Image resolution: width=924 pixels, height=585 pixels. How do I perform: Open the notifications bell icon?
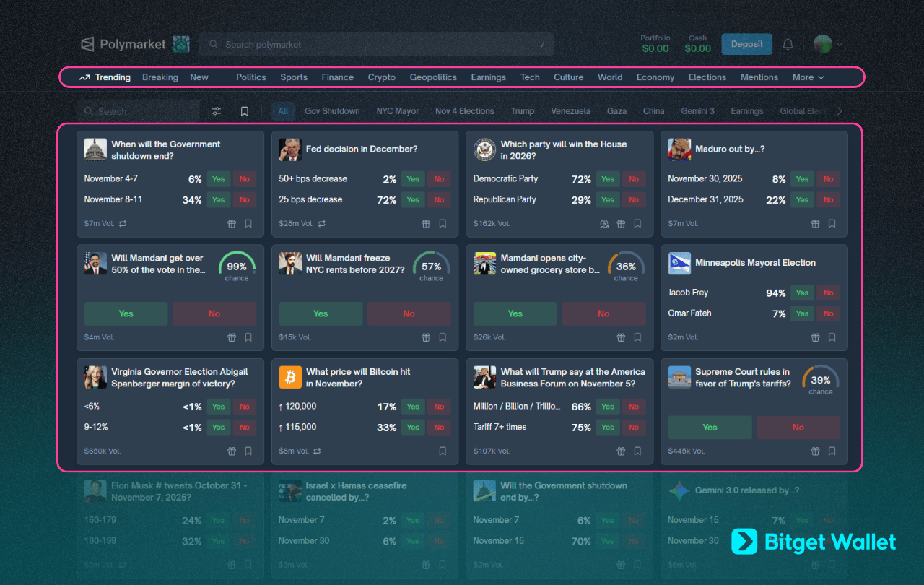click(788, 45)
